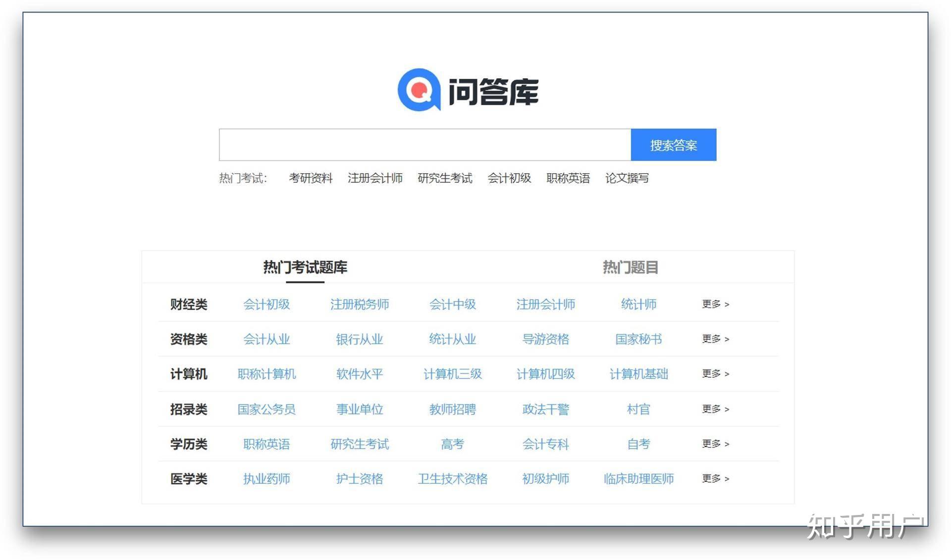Open the 考研资料 hot exam link
This screenshot has width=951, height=560.
tap(311, 178)
